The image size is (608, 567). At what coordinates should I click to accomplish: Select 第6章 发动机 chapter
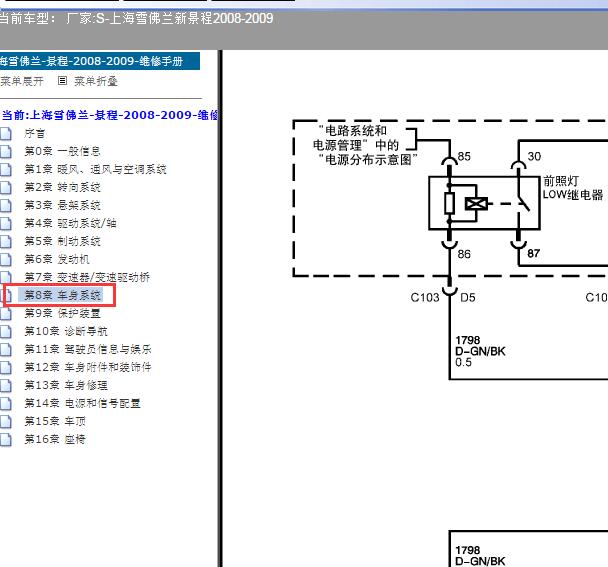(x=57, y=259)
